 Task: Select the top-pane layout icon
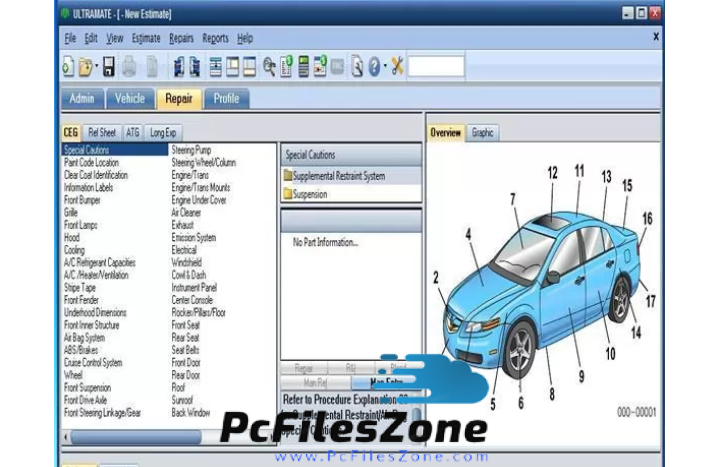coord(233,67)
